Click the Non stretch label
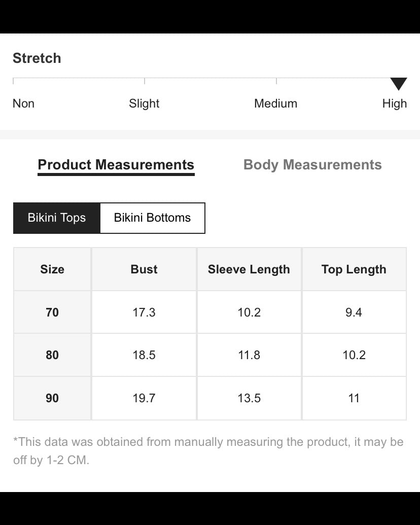Viewport: 420px width, 525px height. pos(23,103)
